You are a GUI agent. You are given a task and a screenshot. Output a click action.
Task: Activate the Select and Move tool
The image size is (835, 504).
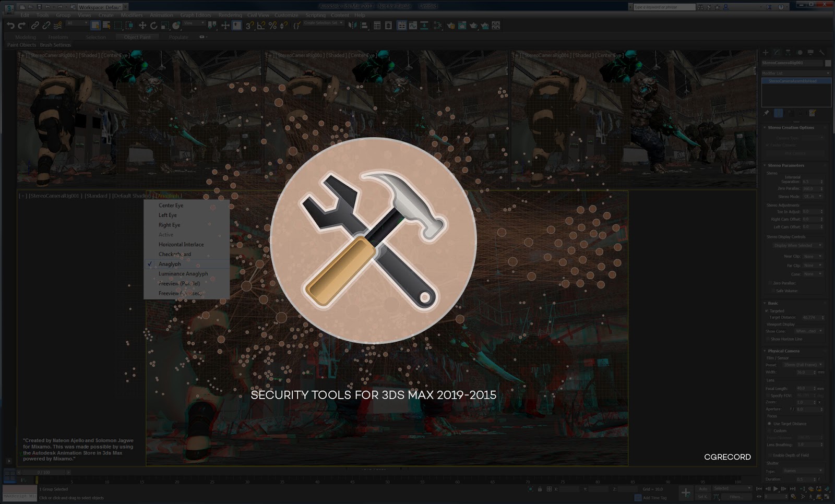tap(142, 25)
